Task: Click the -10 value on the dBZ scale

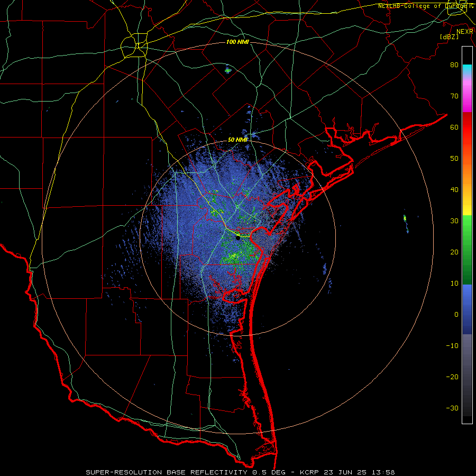Action: pyautogui.click(x=452, y=346)
